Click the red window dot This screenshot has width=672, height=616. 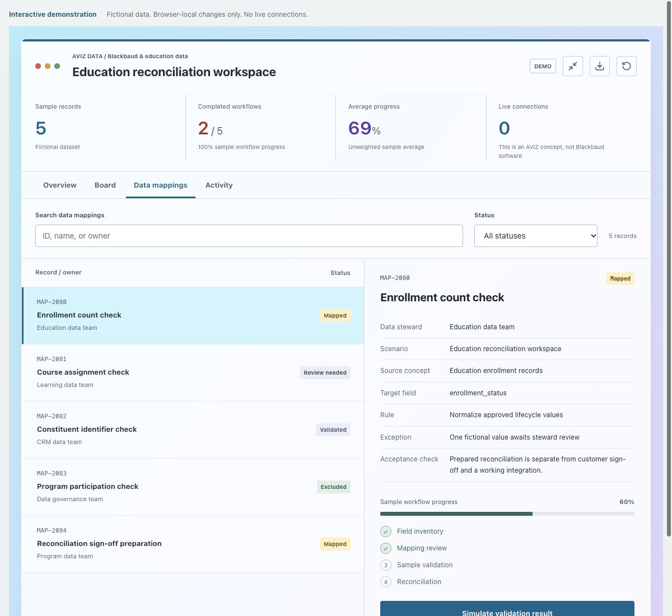(38, 66)
